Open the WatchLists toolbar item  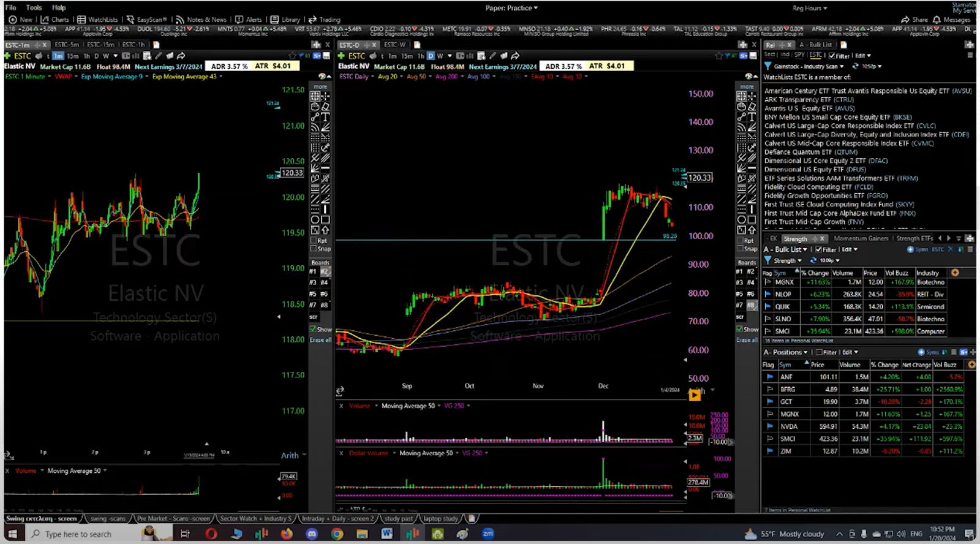[x=97, y=20]
